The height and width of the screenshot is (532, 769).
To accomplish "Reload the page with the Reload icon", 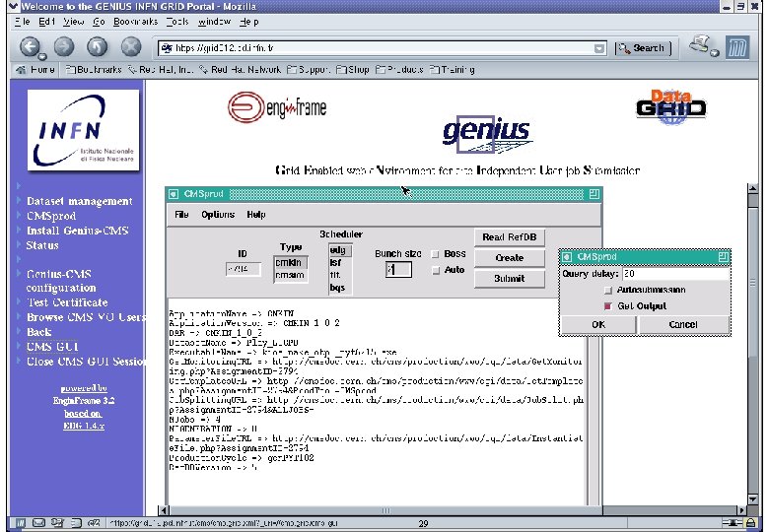I will pos(97,47).
